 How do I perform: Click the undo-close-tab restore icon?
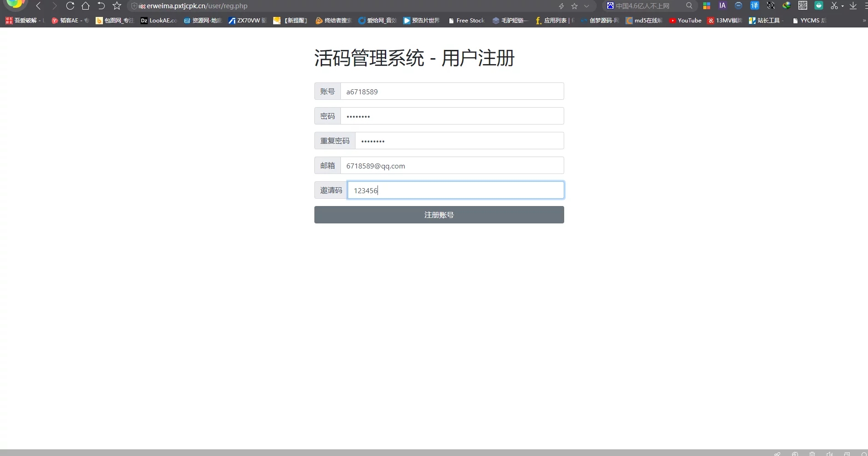tap(101, 6)
